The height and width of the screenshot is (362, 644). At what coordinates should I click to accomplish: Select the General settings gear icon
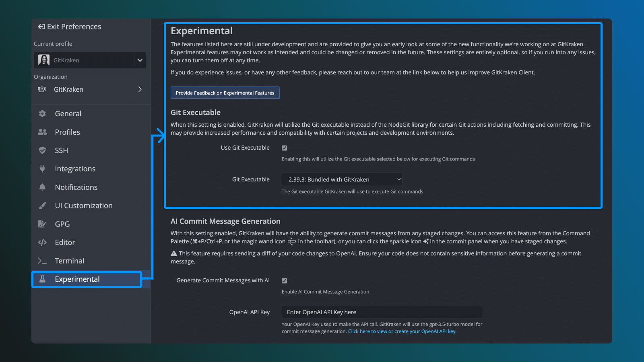click(42, 113)
